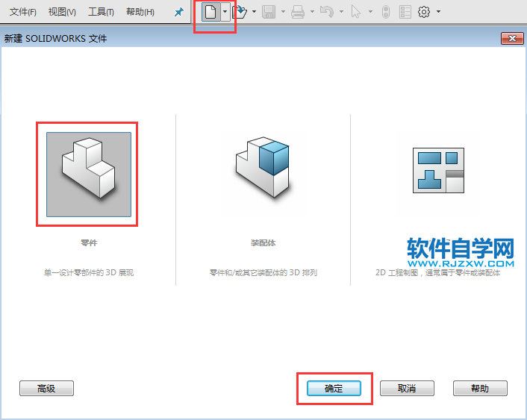Viewport: 527px width, 420px height.
Task: Click the pushpin icon to pin menu
Action: coord(179,13)
